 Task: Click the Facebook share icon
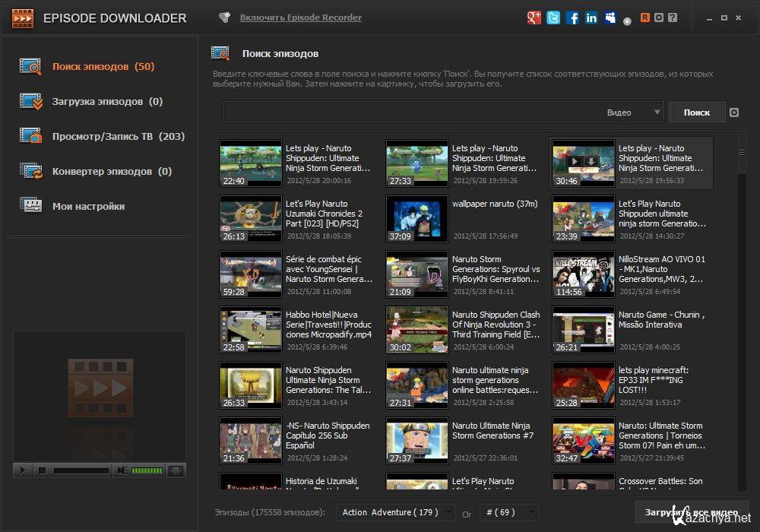click(572, 17)
